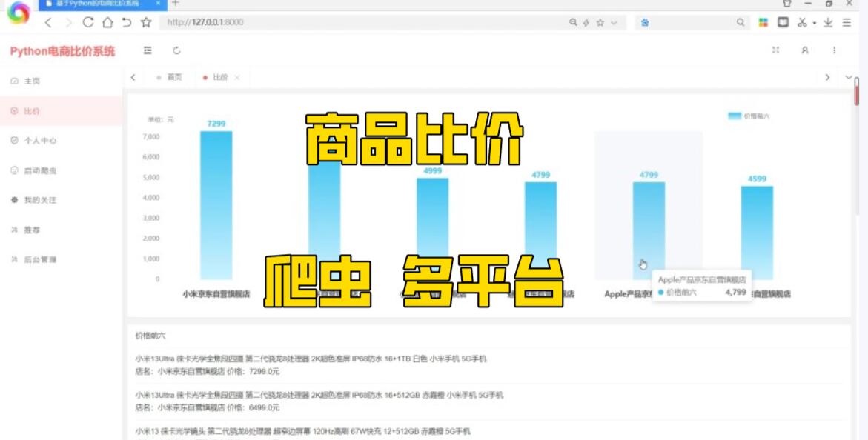
Task: Click the line with 价格: 7299.0元
Action: [207, 371]
